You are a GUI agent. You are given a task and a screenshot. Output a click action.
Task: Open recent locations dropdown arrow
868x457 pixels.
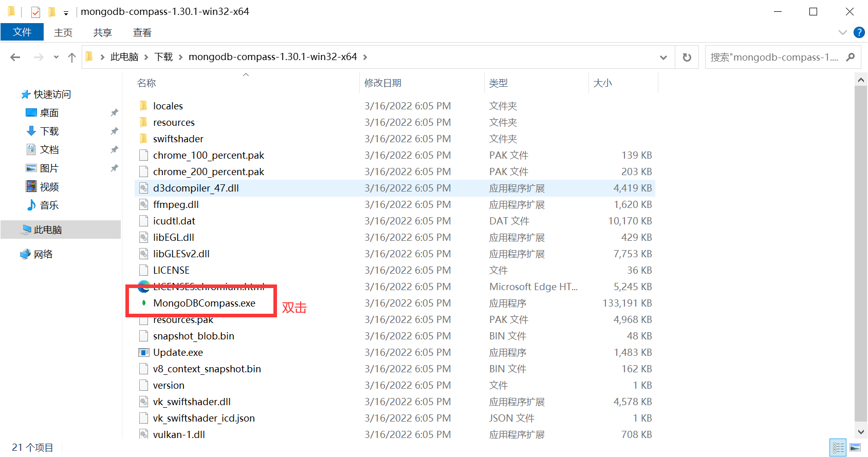coord(56,57)
